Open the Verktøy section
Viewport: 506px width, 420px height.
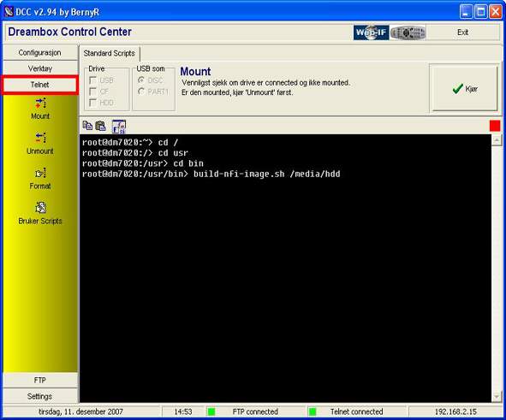[40, 68]
